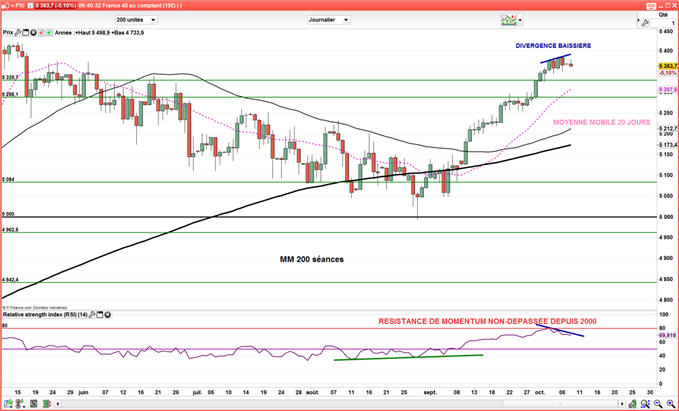Open the instrument link menu icon in title bar

point(5,6)
